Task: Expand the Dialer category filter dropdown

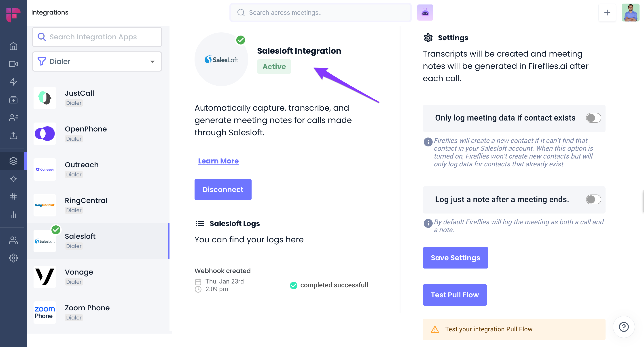Action: tap(97, 61)
